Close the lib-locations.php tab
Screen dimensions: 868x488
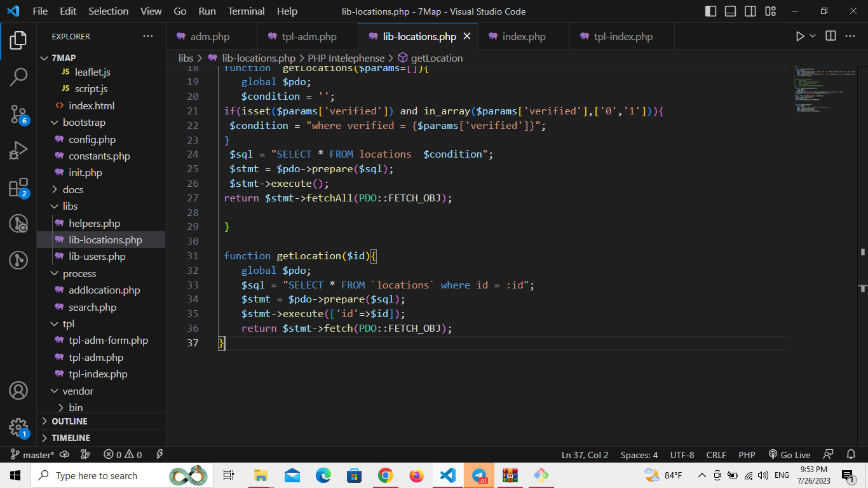(467, 36)
